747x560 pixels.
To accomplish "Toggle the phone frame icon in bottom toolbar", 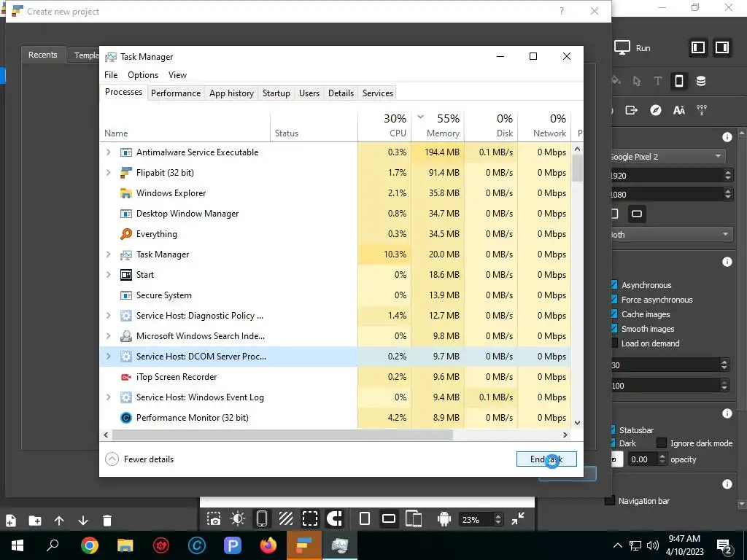I will pyautogui.click(x=262, y=518).
